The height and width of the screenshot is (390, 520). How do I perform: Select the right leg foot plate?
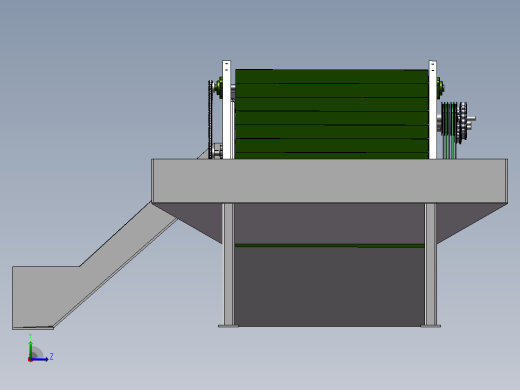[431, 326]
